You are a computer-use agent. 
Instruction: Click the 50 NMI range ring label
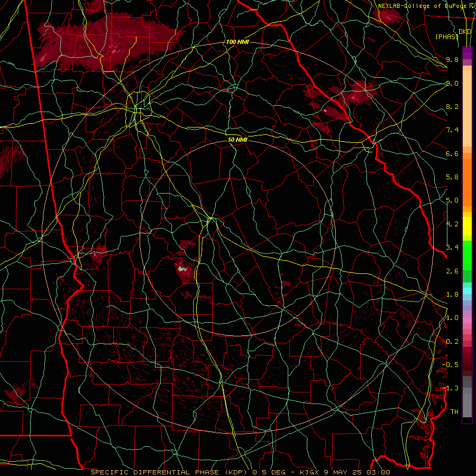tap(237, 140)
